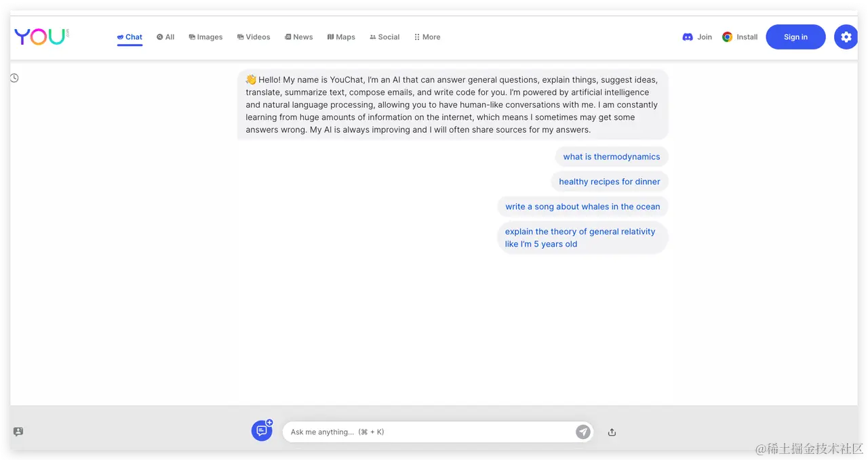Click the Join Discord link

click(697, 37)
